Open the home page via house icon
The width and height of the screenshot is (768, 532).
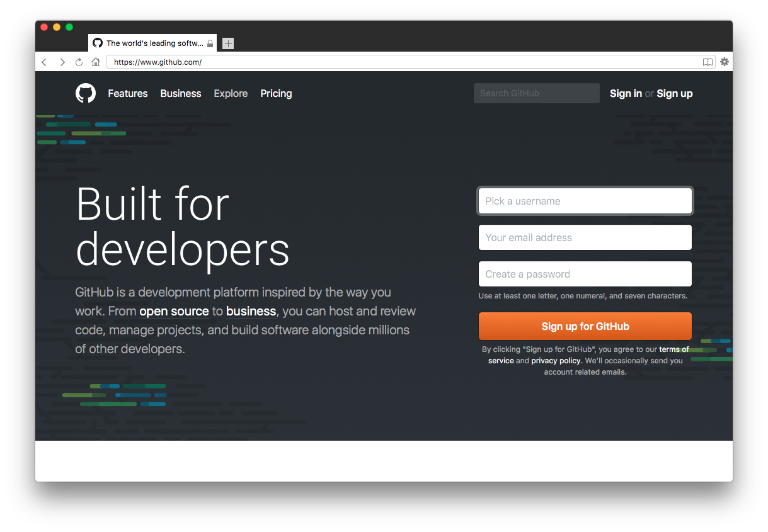click(96, 62)
